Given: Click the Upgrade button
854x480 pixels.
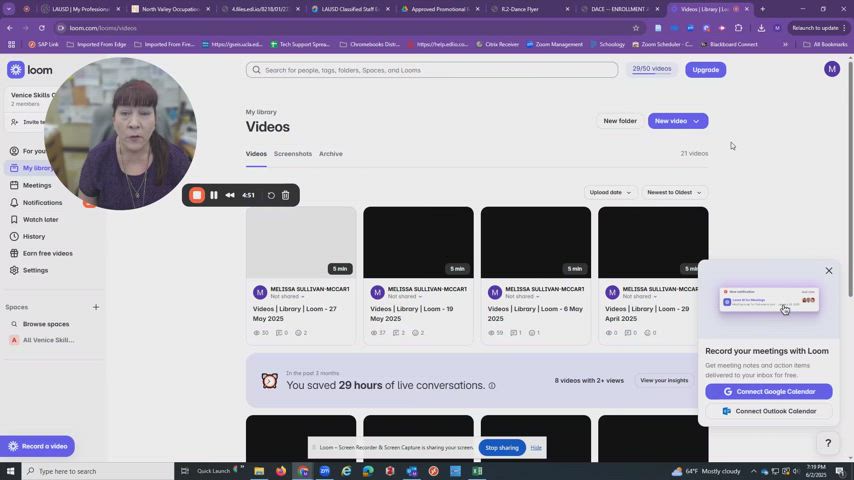Looking at the screenshot, I should pyautogui.click(x=705, y=70).
